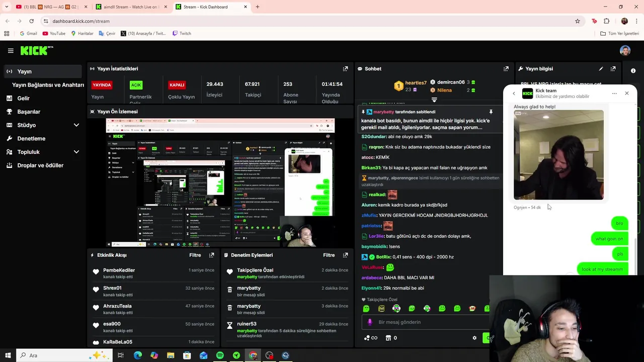The width and height of the screenshot is (644, 362).
Task: Expand the chat leaderboard arrow below hearties7
Action: 434,100
